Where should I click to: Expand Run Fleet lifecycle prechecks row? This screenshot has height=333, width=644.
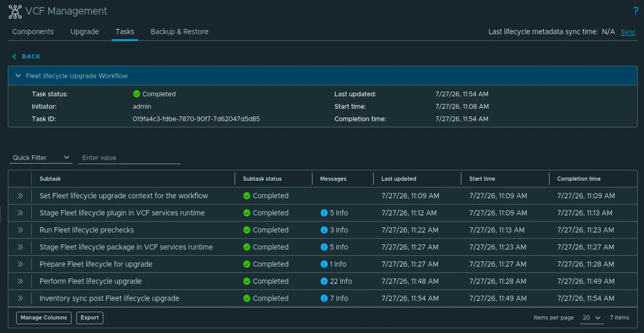tap(20, 230)
